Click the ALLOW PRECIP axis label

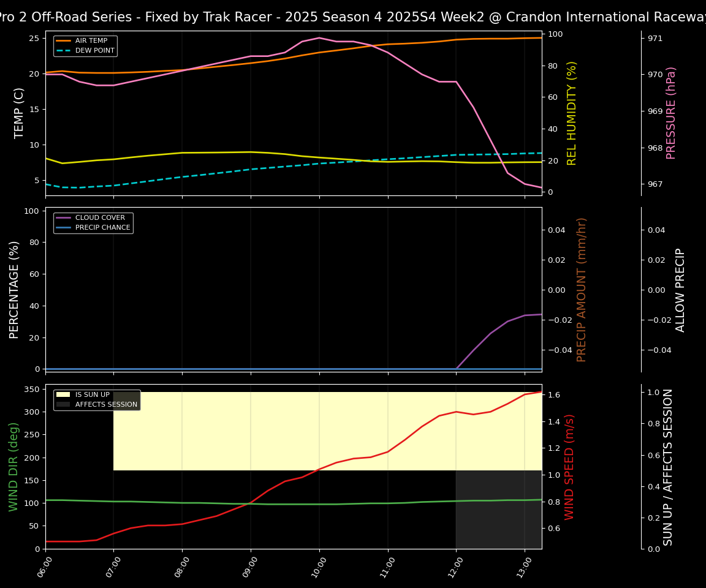click(680, 289)
